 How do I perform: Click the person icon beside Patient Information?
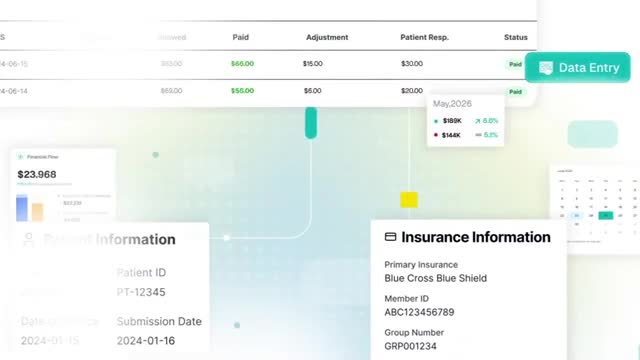pos(29,240)
